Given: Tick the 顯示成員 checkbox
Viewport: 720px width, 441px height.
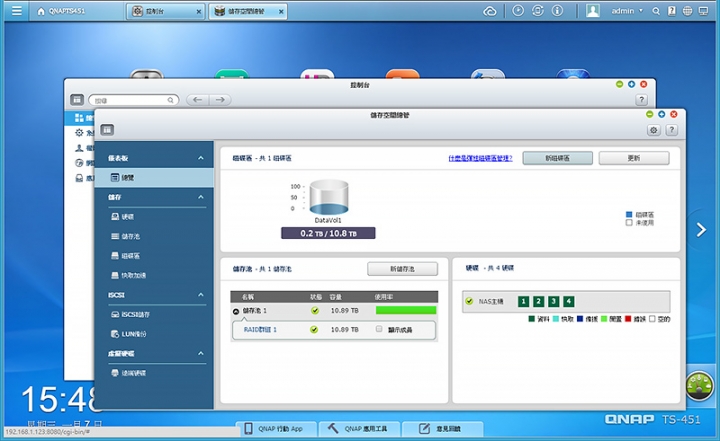Looking at the screenshot, I should click(379, 329).
